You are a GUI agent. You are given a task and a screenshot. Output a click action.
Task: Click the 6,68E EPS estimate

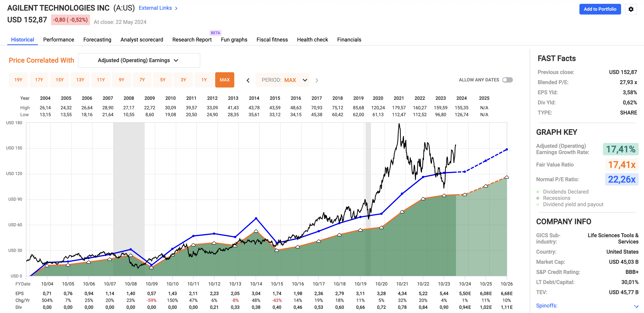pos(507,294)
